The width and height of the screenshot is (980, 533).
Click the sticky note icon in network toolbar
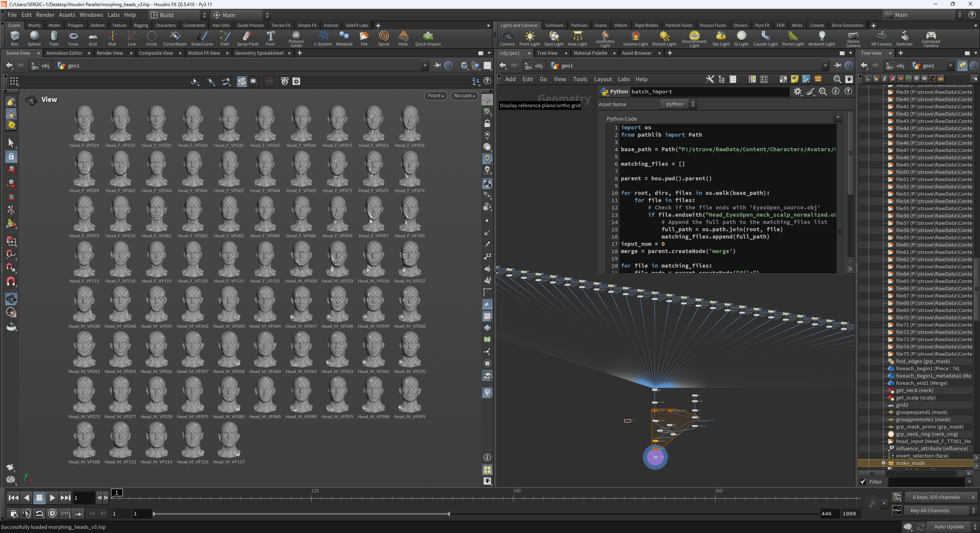[795, 79]
